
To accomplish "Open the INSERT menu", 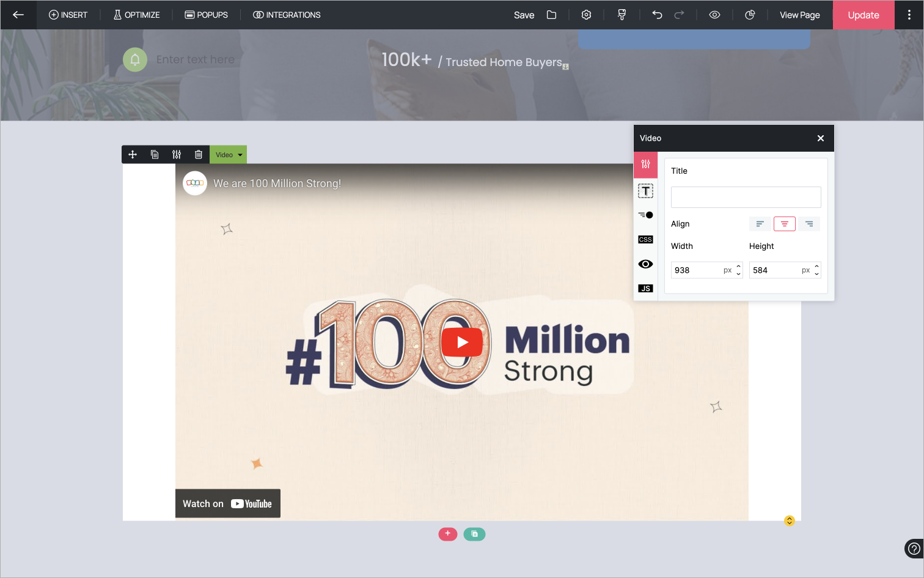I will (x=68, y=15).
